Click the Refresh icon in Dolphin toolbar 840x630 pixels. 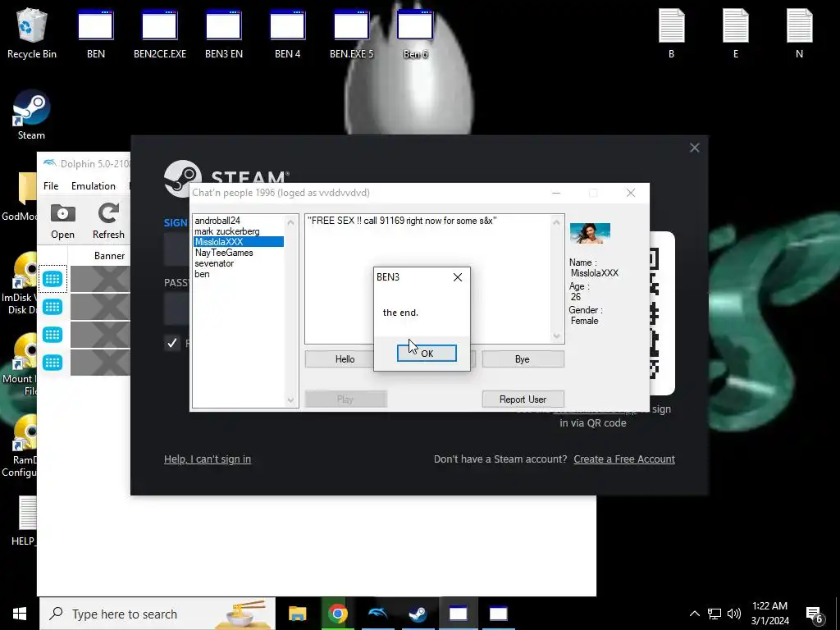(108, 221)
